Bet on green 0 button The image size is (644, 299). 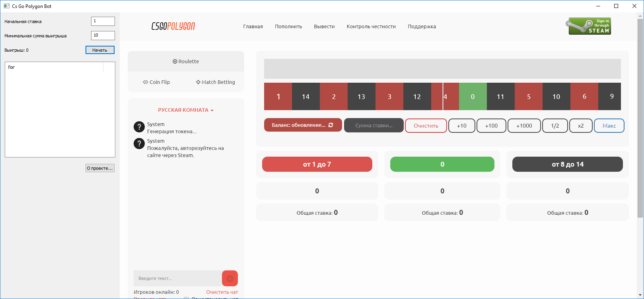click(442, 164)
